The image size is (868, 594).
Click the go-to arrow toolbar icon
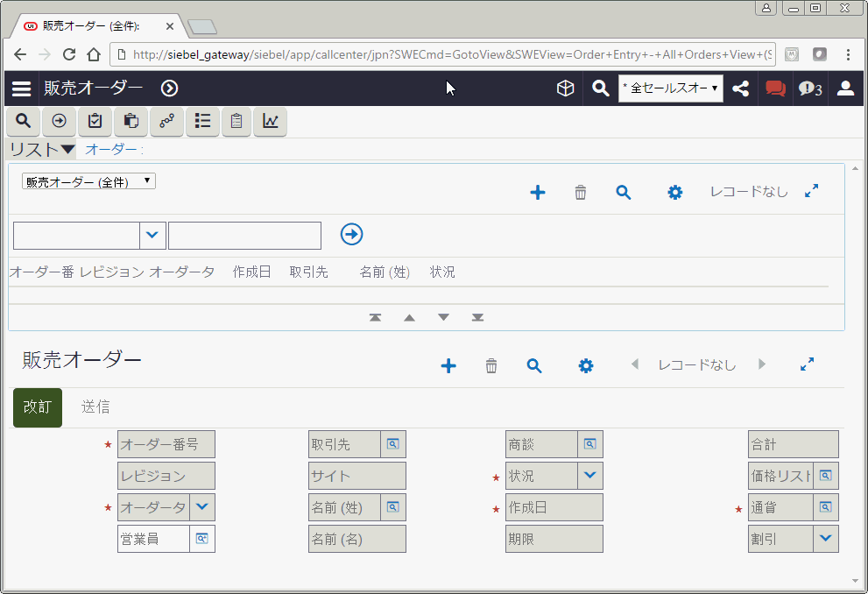tap(59, 122)
